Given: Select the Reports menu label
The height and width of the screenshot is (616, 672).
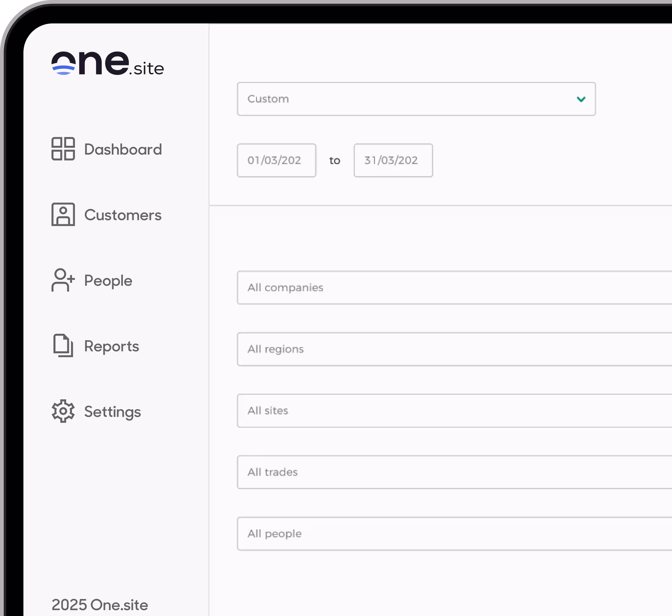Looking at the screenshot, I should 111,346.
